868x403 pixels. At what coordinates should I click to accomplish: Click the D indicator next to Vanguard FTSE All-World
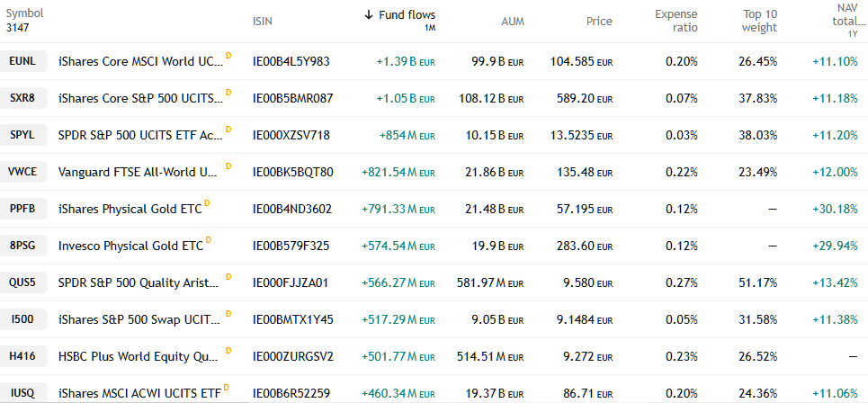pos(228,166)
